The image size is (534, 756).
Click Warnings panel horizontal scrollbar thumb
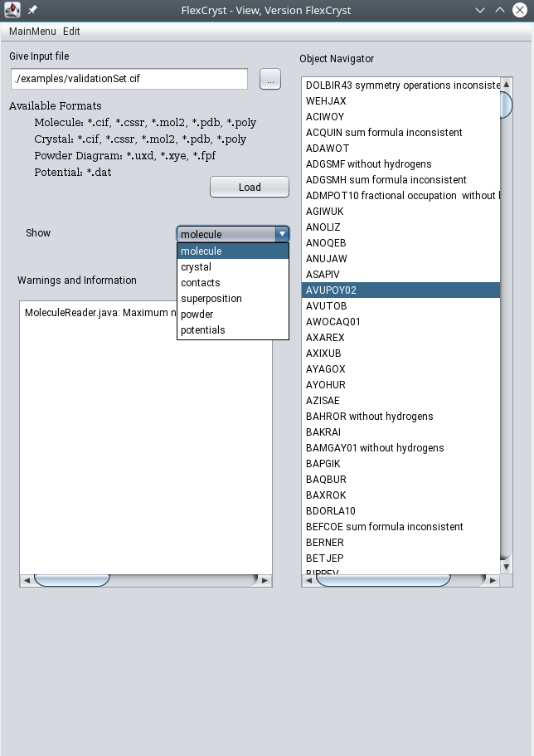pyautogui.click(x=72, y=581)
